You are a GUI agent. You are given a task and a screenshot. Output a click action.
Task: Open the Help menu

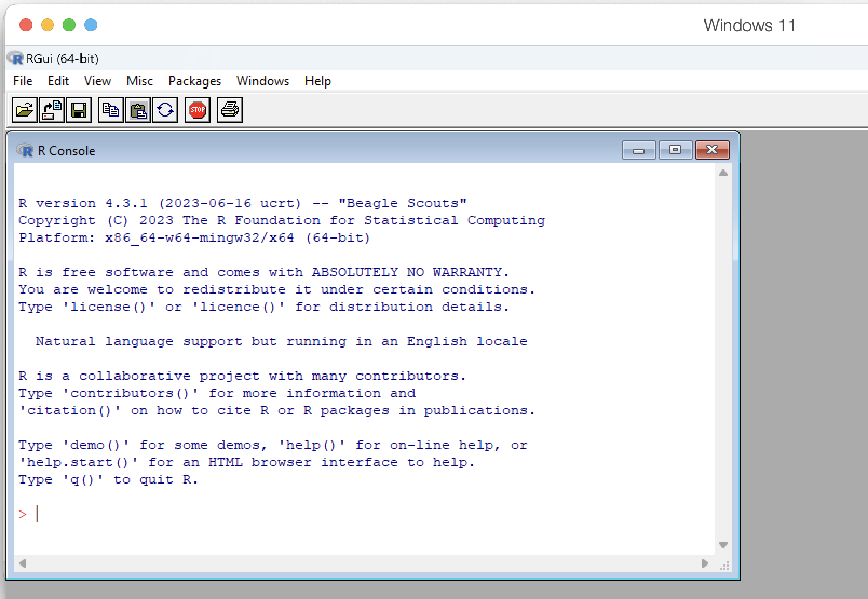tap(317, 81)
